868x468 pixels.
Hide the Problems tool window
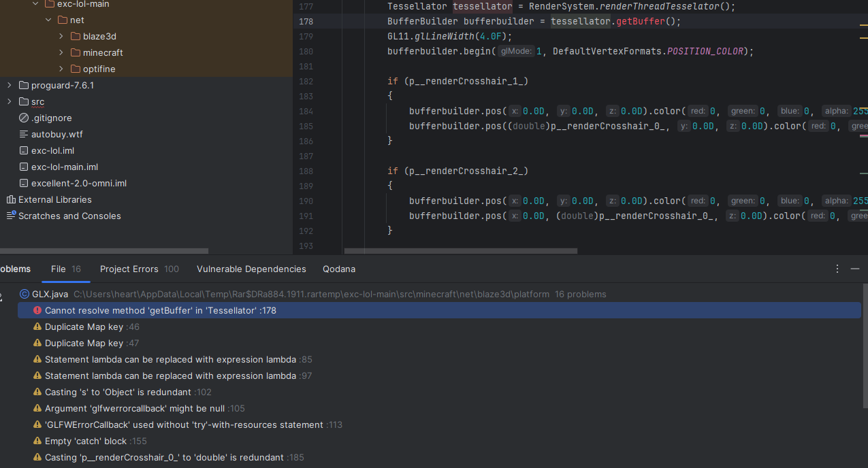click(x=855, y=269)
